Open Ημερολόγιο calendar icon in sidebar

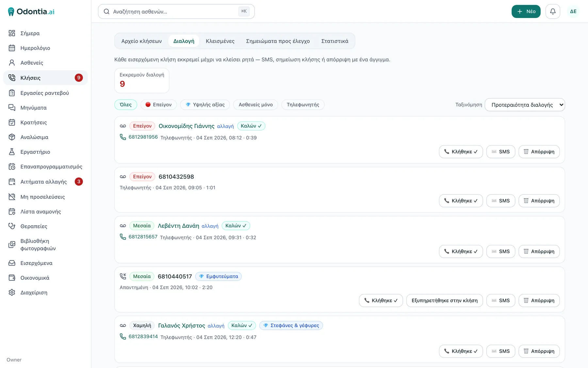pos(12,48)
